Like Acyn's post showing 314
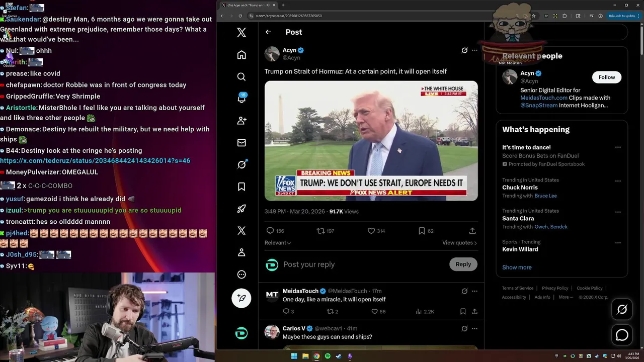 tap(376, 231)
